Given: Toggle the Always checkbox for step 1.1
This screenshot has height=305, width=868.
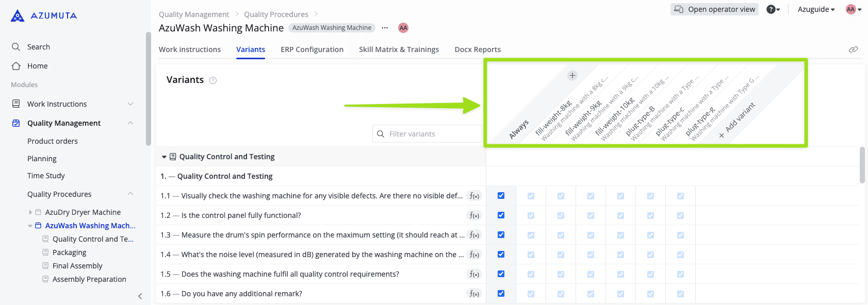Looking at the screenshot, I should click(501, 196).
